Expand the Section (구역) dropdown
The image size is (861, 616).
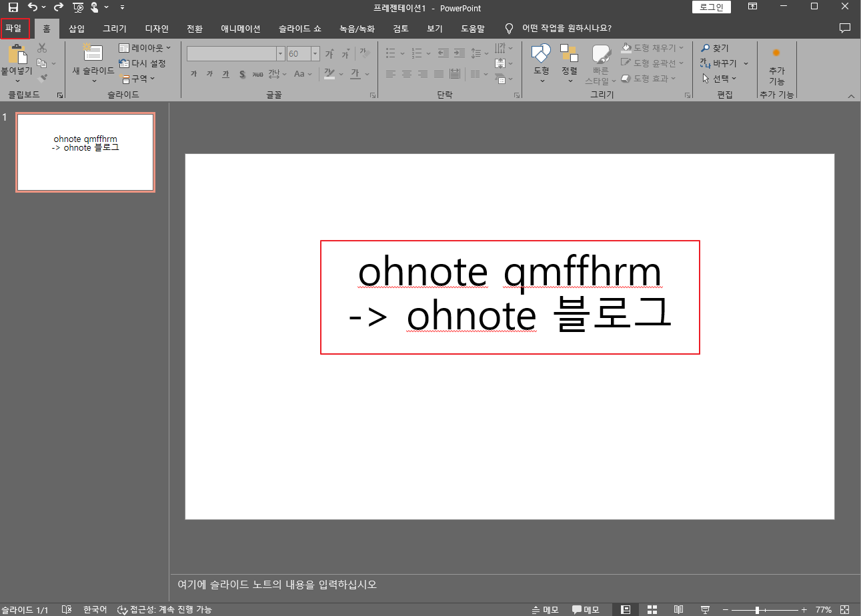[x=137, y=78]
